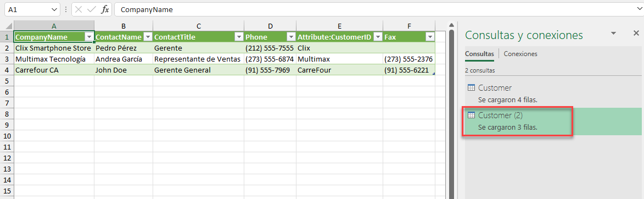
Task: Select the Customer (2) query entry
Action: coord(553,121)
